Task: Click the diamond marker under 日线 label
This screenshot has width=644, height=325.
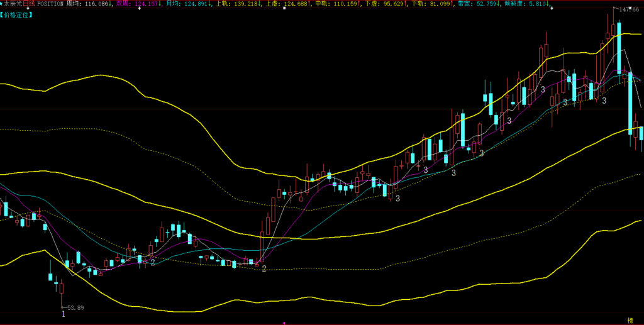Action: point(30,8)
